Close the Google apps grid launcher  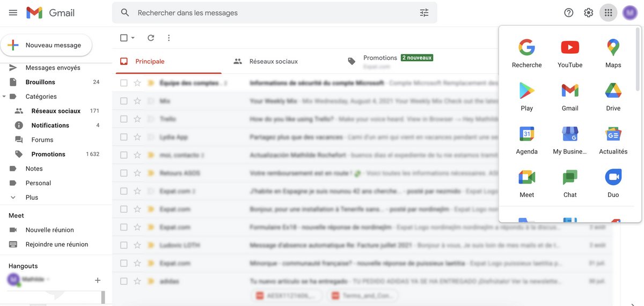608,12
